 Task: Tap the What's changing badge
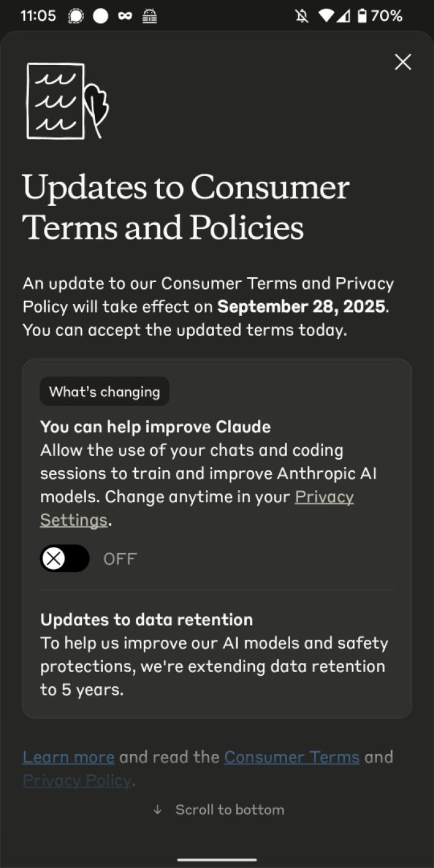coord(104,391)
